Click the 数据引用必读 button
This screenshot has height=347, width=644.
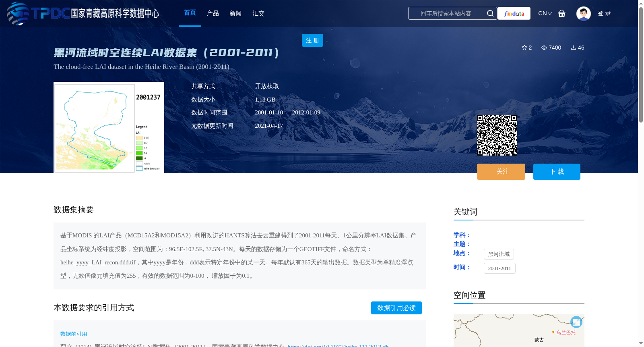coord(396,308)
